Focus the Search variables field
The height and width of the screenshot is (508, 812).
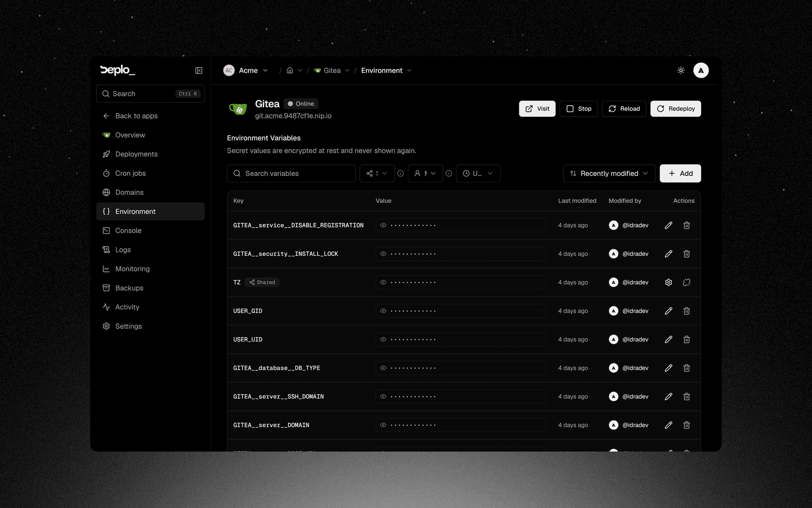pos(291,174)
